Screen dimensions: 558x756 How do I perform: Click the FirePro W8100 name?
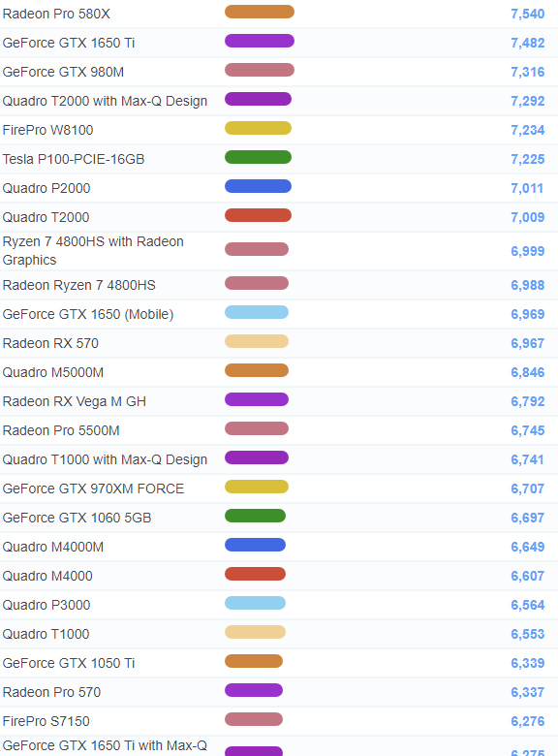(x=47, y=130)
